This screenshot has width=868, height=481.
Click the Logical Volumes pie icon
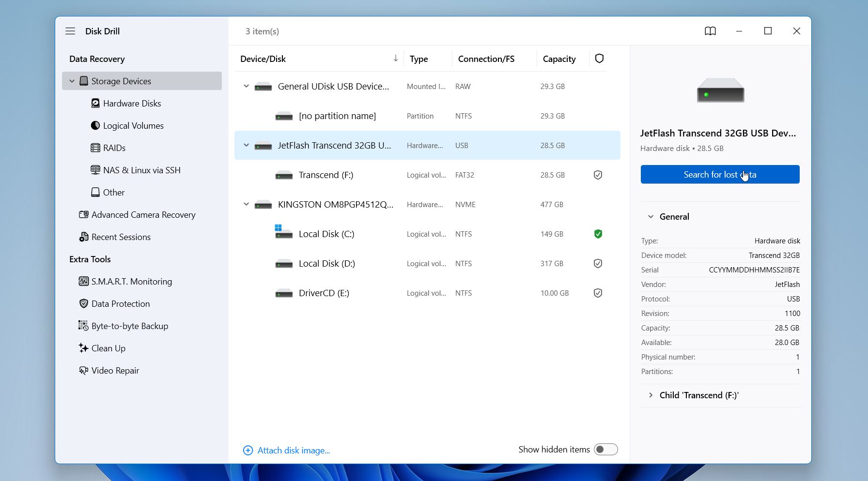pyautogui.click(x=95, y=125)
